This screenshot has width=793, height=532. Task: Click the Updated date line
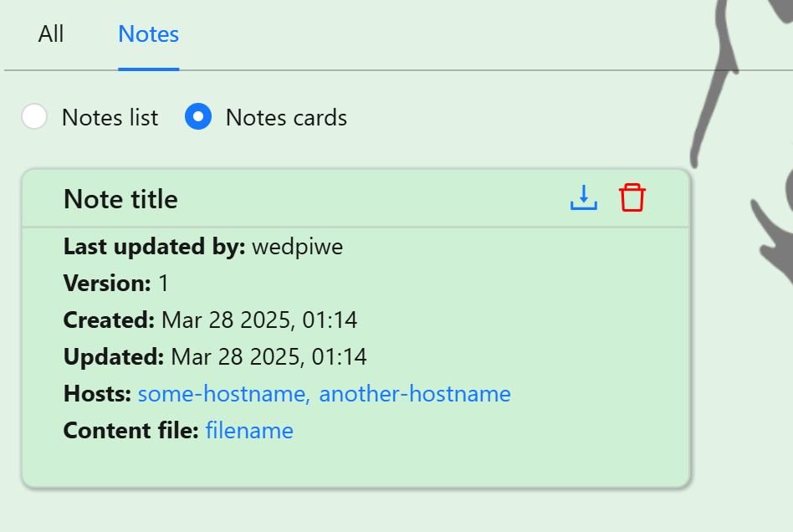215,356
